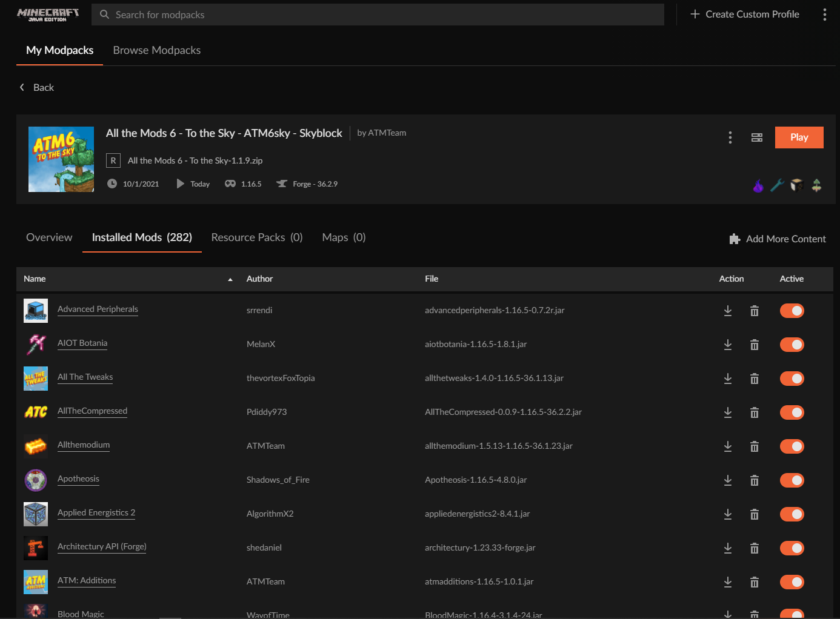Switch to the Browse Modpacks tab
Image resolution: width=840 pixels, height=619 pixels.
pos(156,50)
